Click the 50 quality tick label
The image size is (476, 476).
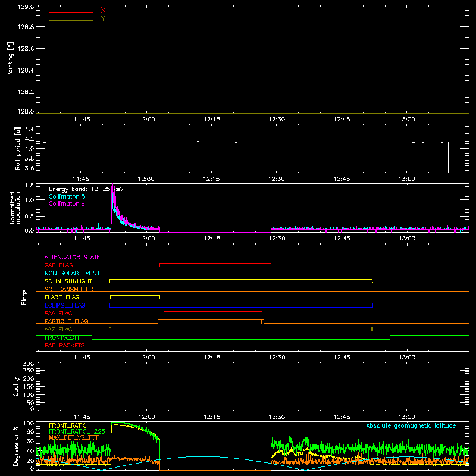(x=30, y=403)
